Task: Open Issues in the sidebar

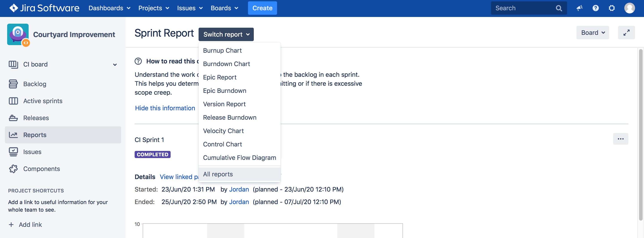Action: pos(63,152)
